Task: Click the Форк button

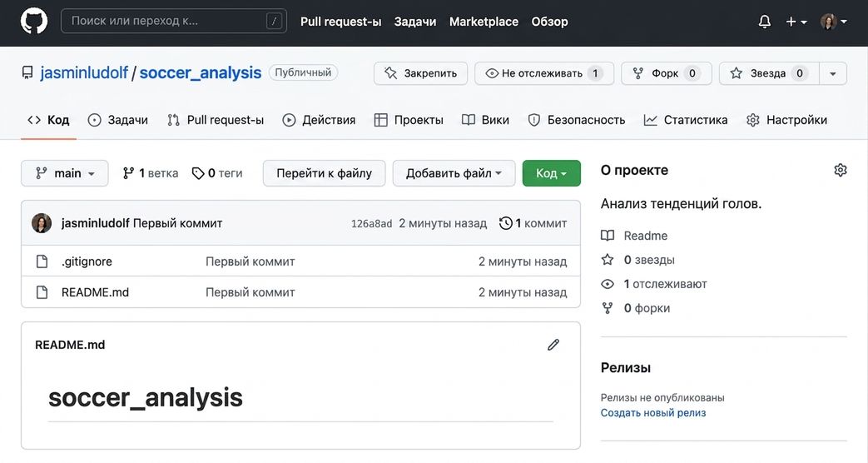Action: [x=667, y=73]
